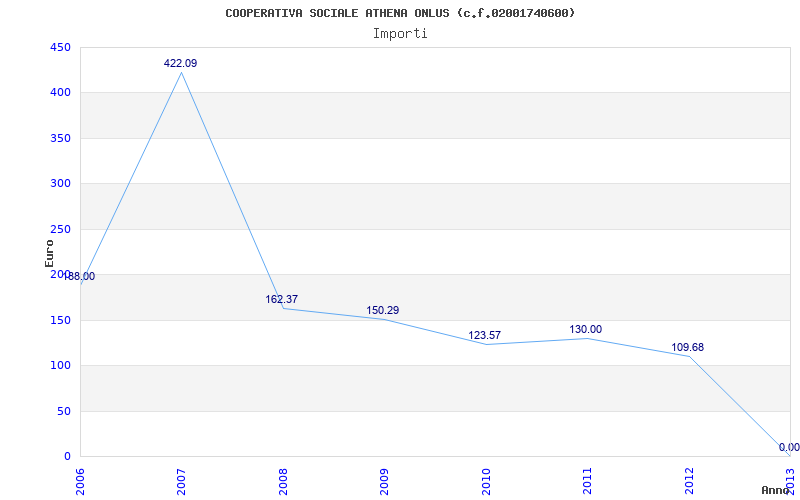800x500 pixels.
Task: Click the 162.37 data point label
Action: (x=282, y=299)
